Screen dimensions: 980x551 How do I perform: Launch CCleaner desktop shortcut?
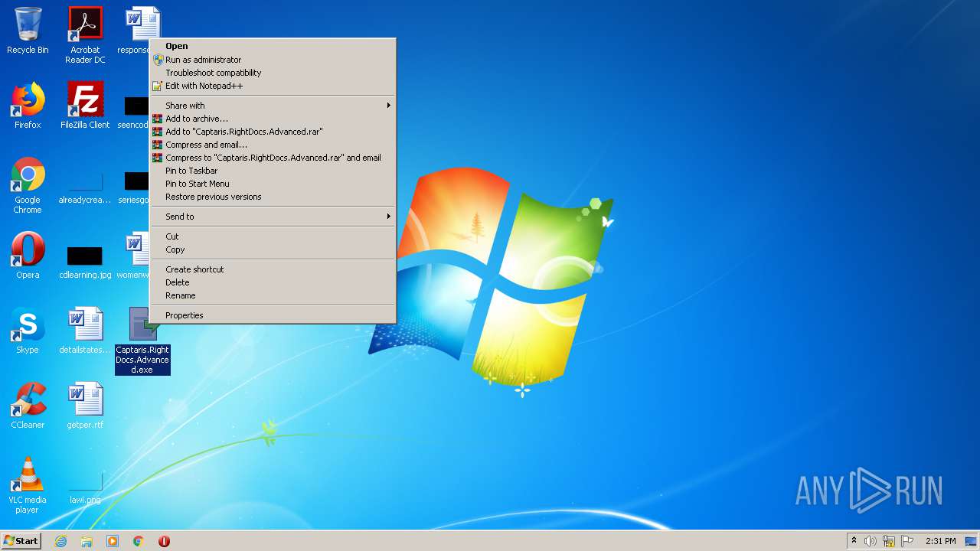(x=28, y=406)
